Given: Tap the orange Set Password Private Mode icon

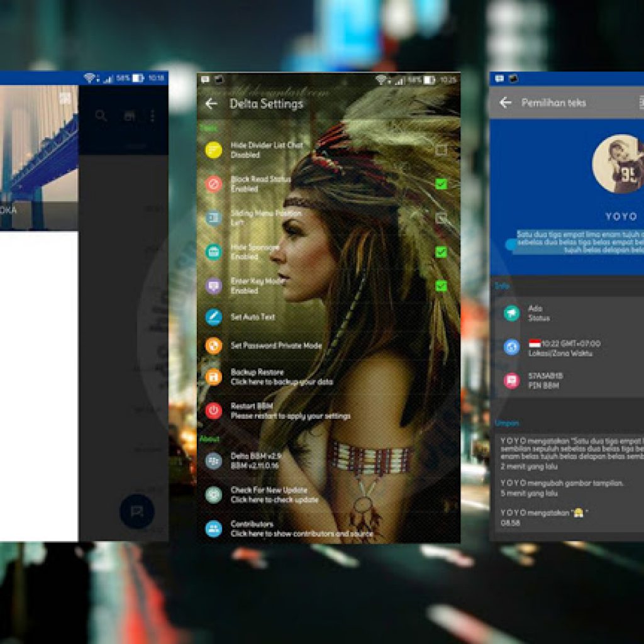Looking at the screenshot, I should coord(213,346).
